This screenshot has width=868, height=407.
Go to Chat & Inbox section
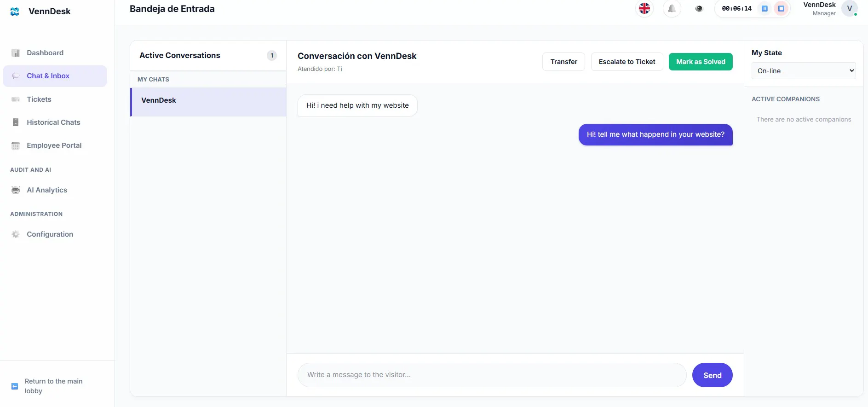pos(55,76)
